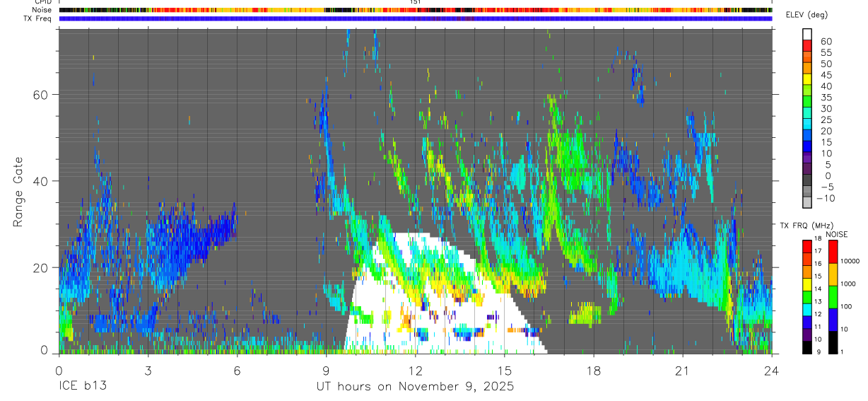Viewport: 868px width, 401px height.
Task: Click the UT hours x-axis tick '18'
Action: [x=593, y=371]
